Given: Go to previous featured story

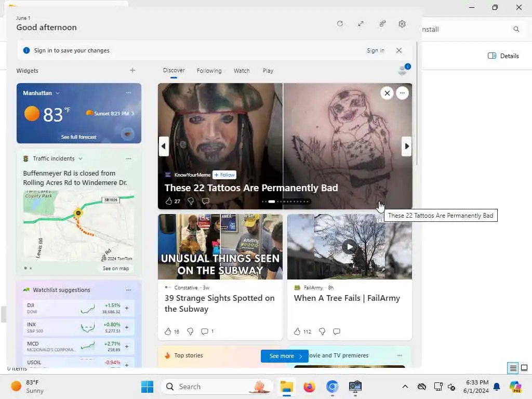Looking at the screenshot, I should [164, 146].
